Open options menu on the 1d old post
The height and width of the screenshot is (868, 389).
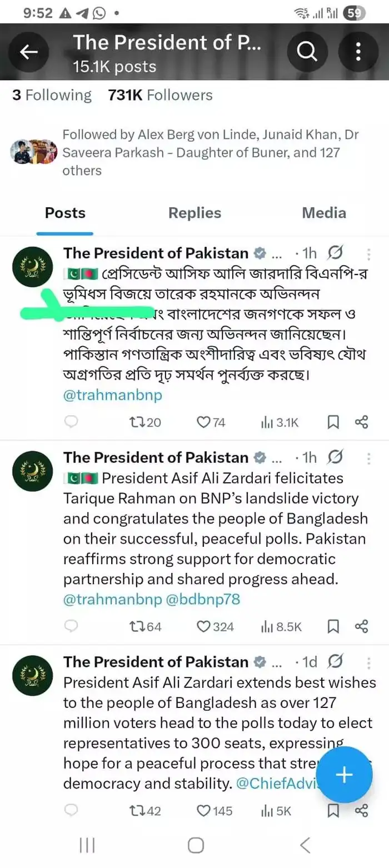368,661
